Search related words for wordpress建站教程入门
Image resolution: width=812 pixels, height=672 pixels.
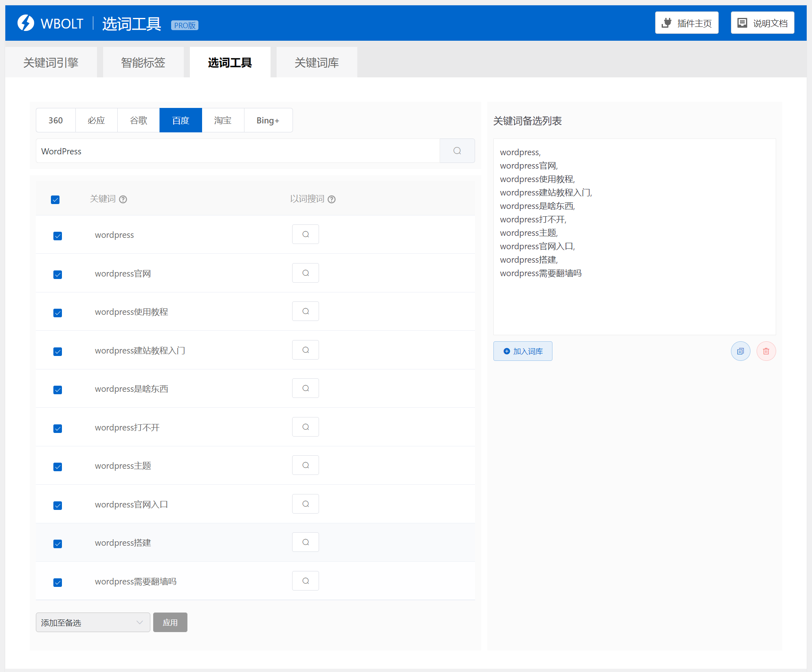(306, 350)
